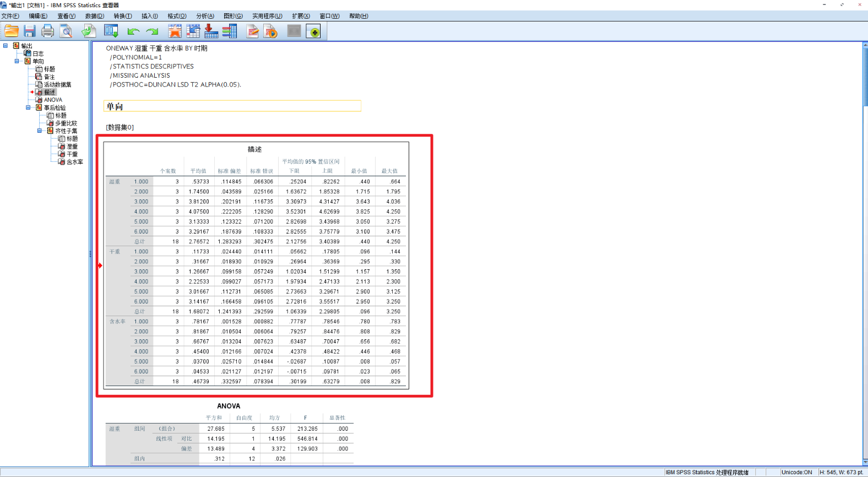
Task: Collapse the 输出 root node
Action: coord(6,46)
